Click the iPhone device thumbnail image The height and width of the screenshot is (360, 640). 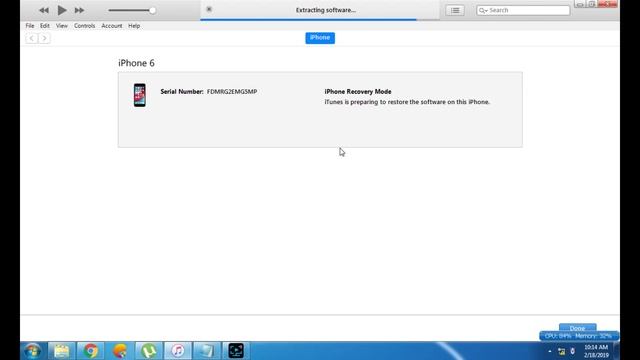click(140, 95)
